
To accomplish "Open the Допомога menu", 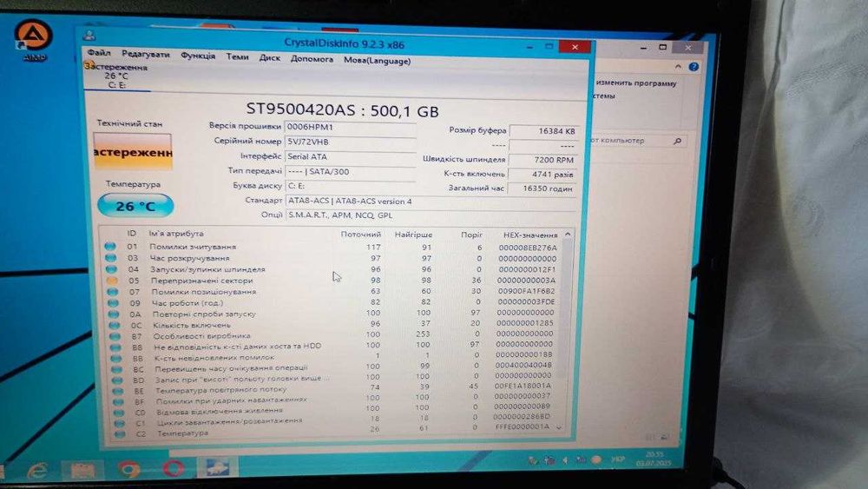I will pos(312,59).
